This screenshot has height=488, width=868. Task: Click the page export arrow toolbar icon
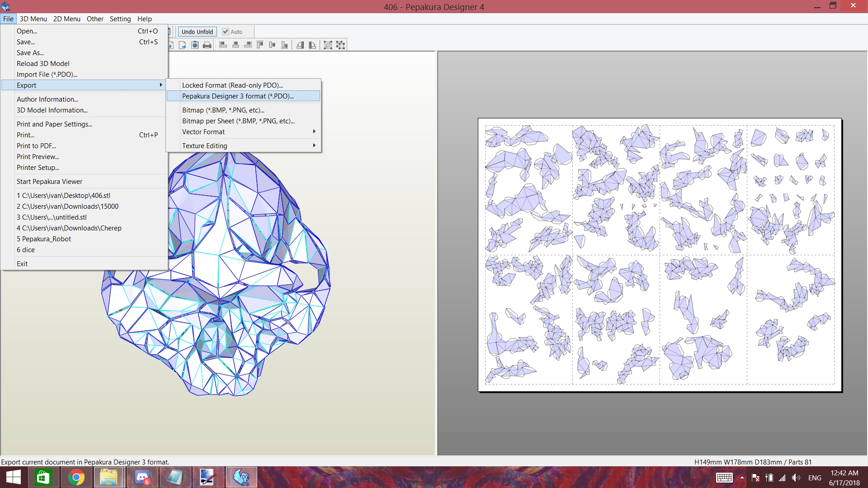point(182,45)
